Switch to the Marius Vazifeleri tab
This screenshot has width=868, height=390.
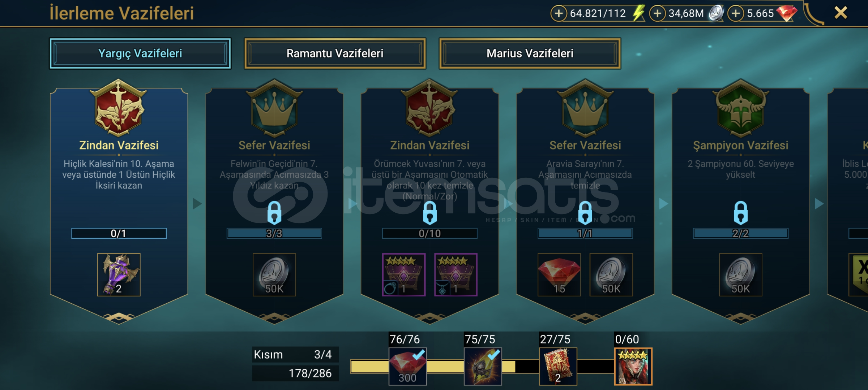tap(530, 53)
